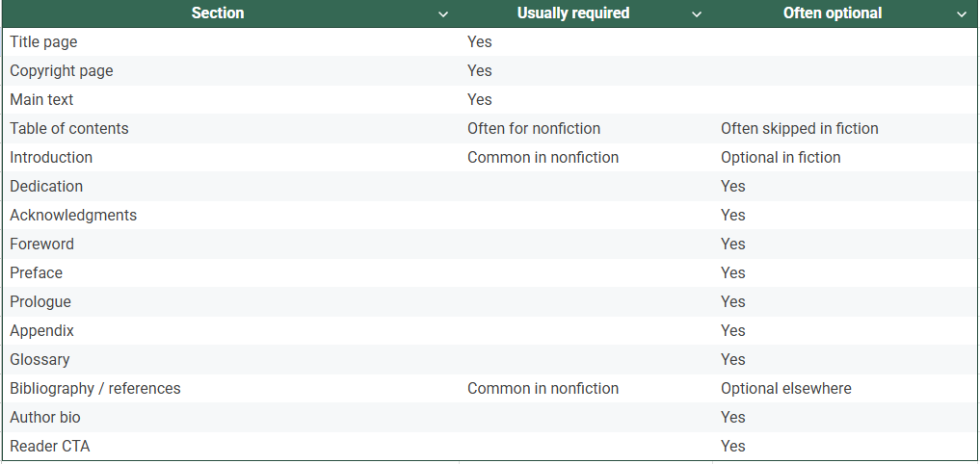Select the Dedication row label
Image resolution: width=980 pixels, height=464 pixels.
46,187
